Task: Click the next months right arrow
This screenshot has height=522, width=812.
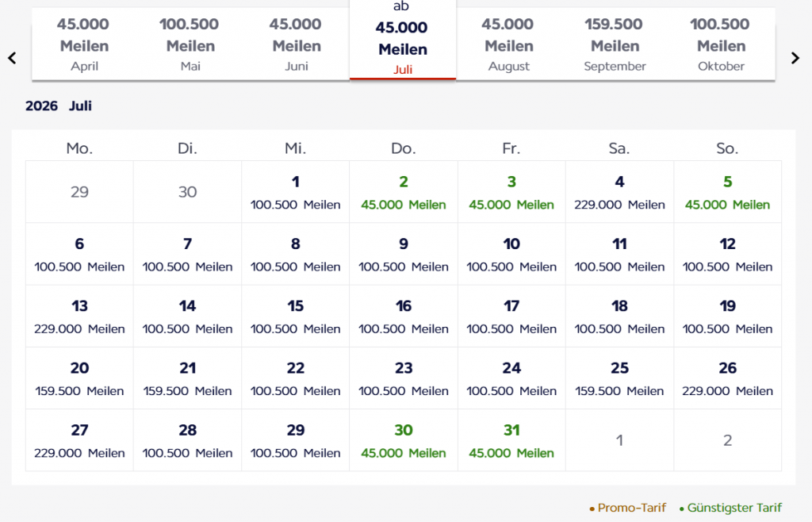Action: 795,58
